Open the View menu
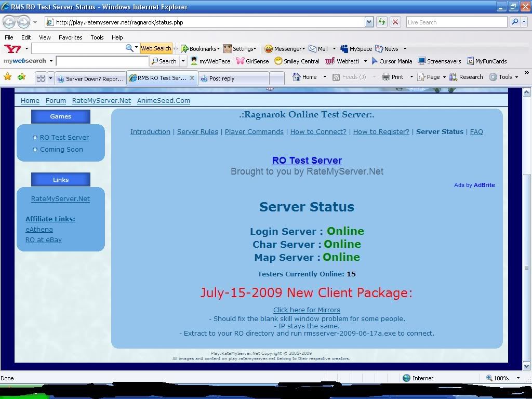The height and width of the screenshot is (399, 532). click(45, 37)
